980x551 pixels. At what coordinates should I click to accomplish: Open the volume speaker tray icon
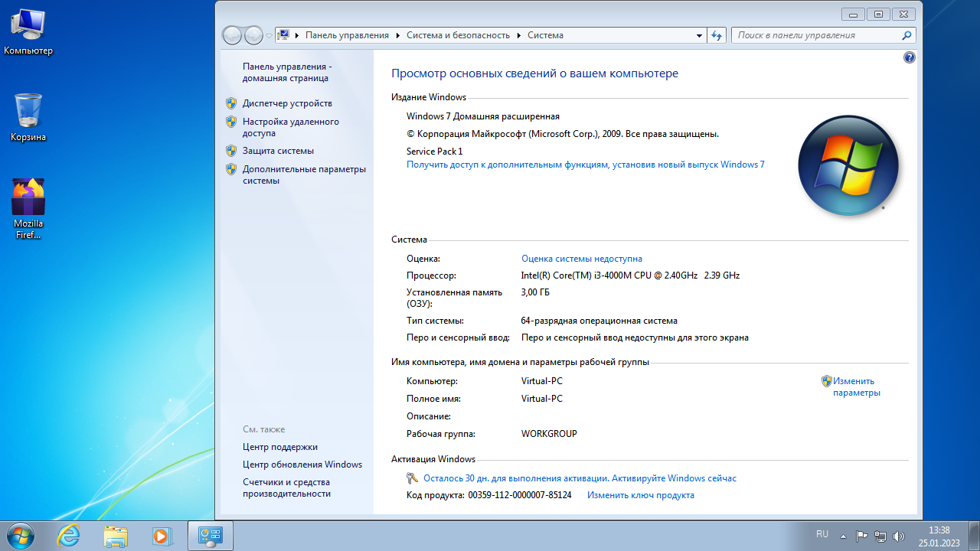899,536
